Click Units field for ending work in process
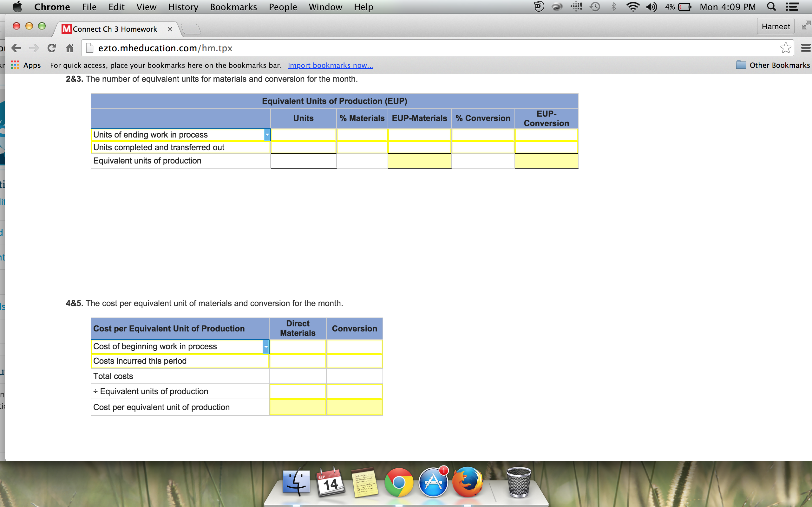The height and width of the screenshot is (507, 812). pos(303,135)
